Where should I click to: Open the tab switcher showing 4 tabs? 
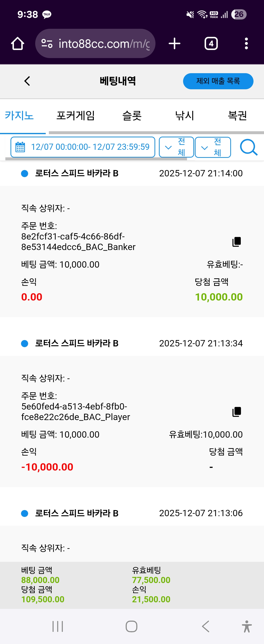[x=211, y=44]
